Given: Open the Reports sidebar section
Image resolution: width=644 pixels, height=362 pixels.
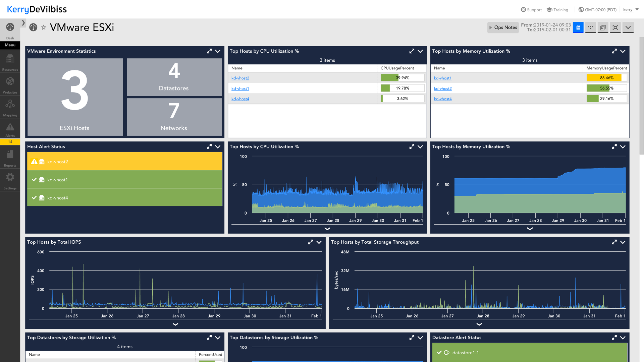Looking at the screenshot, I should click(10, 158).
